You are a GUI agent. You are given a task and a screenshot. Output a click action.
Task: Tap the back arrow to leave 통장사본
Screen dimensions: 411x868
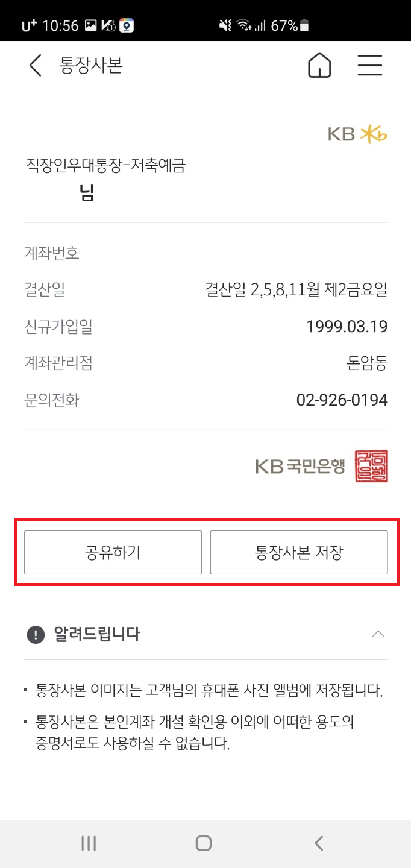pos(34,65)
